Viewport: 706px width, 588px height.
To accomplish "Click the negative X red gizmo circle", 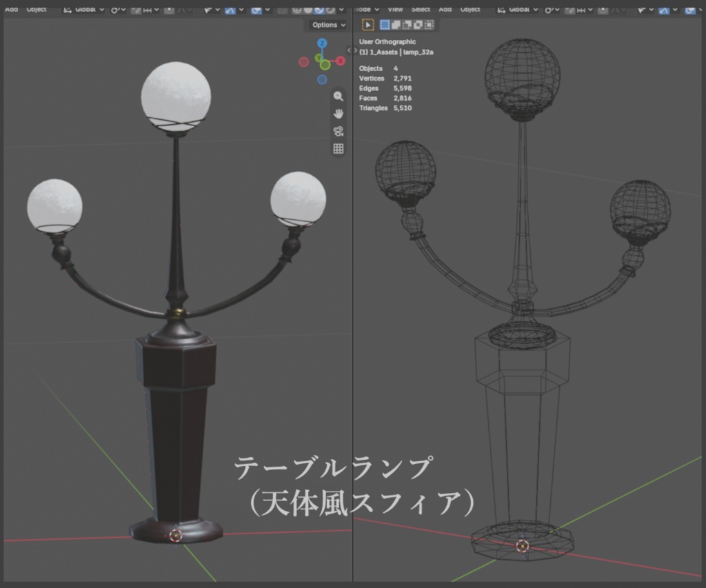I will tap(304, 61).
